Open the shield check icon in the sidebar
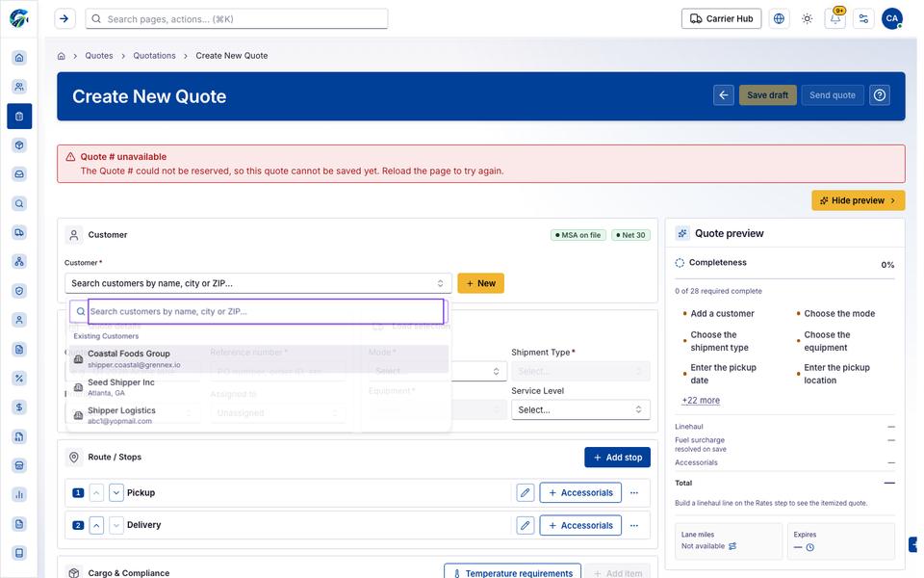The width and height of the screenshot is (924, 578). [x=19, y=291]
